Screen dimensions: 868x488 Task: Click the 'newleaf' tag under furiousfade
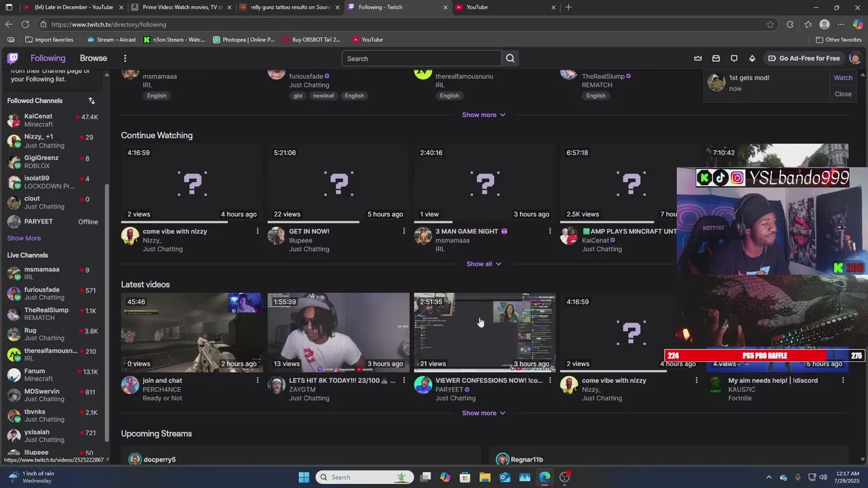(x=323, y=96)
